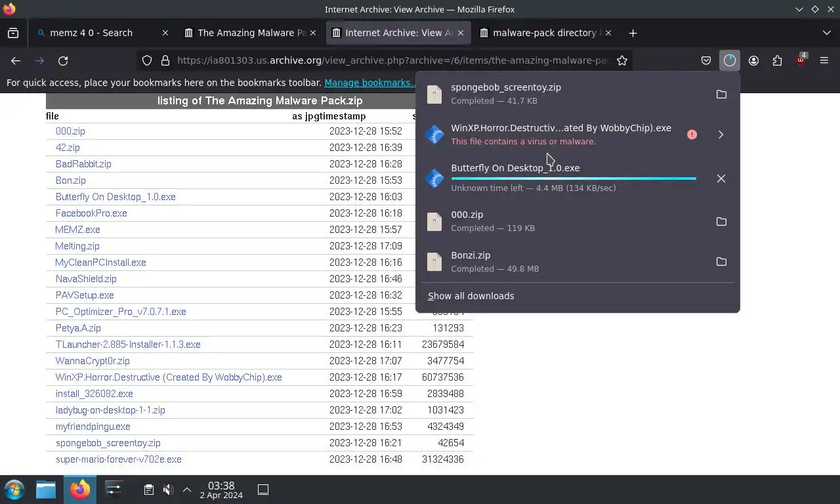Open NavaShield.zip link
Viewport: 840px width, 504px height.
(86, 279)
